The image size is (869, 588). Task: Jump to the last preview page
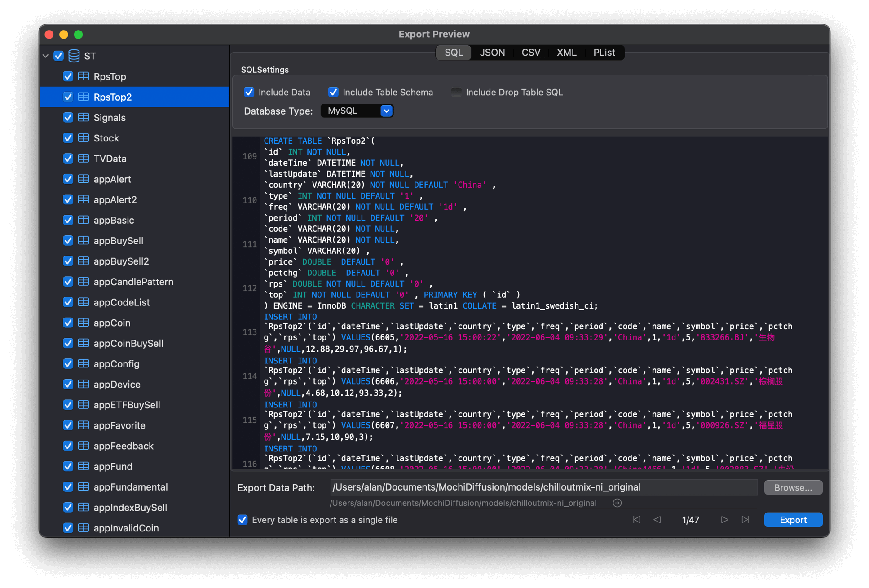(745, 520)
